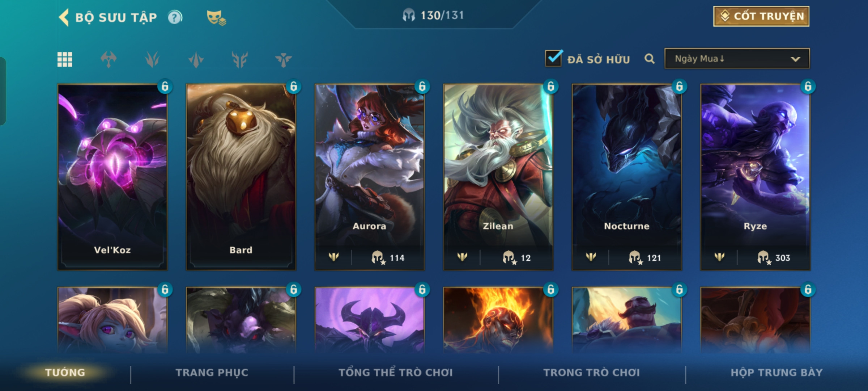Filter champions by the fourth role icon
868x391 pixels.
coord(240,59)
